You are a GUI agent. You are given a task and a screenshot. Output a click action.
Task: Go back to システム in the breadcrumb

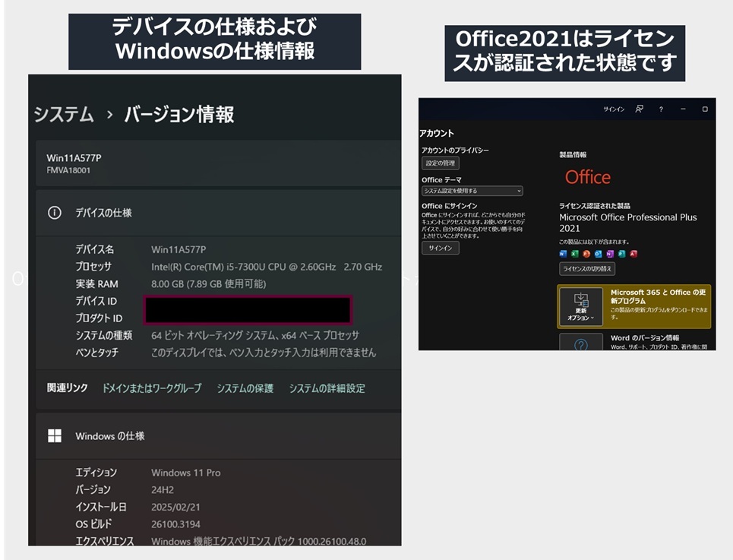[64, 115]
